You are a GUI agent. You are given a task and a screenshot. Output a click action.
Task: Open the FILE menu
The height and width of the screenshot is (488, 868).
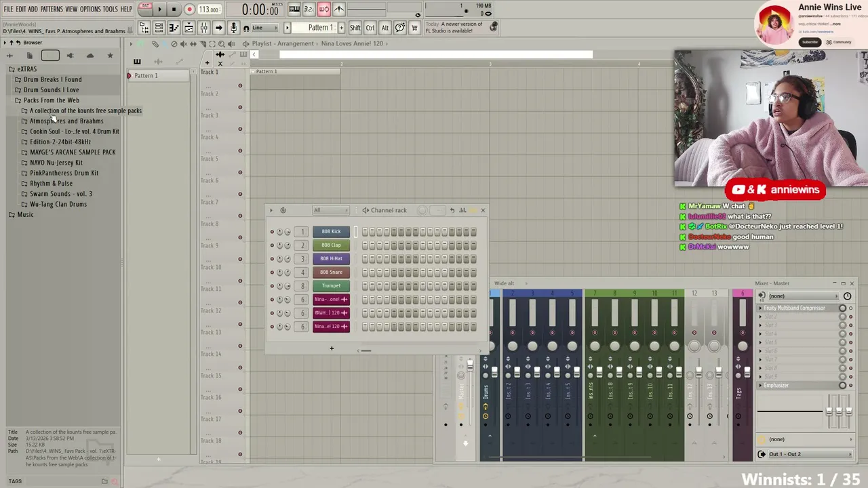(x=9, y=9)
